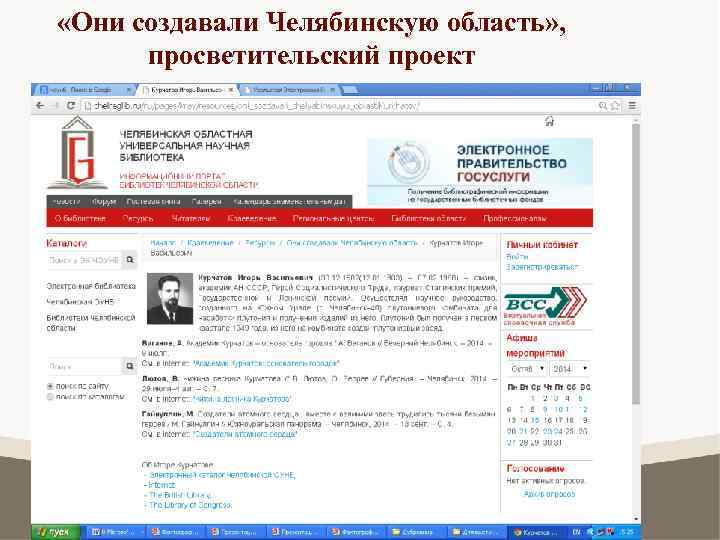This screenshot has width=720, height=540.
Task: Open 'О библиотеке' red menu item
Action: [x=80, y=219]
